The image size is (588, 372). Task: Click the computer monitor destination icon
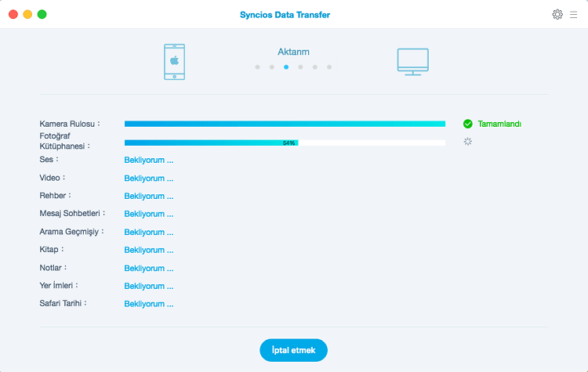click(x=413, y=62)
